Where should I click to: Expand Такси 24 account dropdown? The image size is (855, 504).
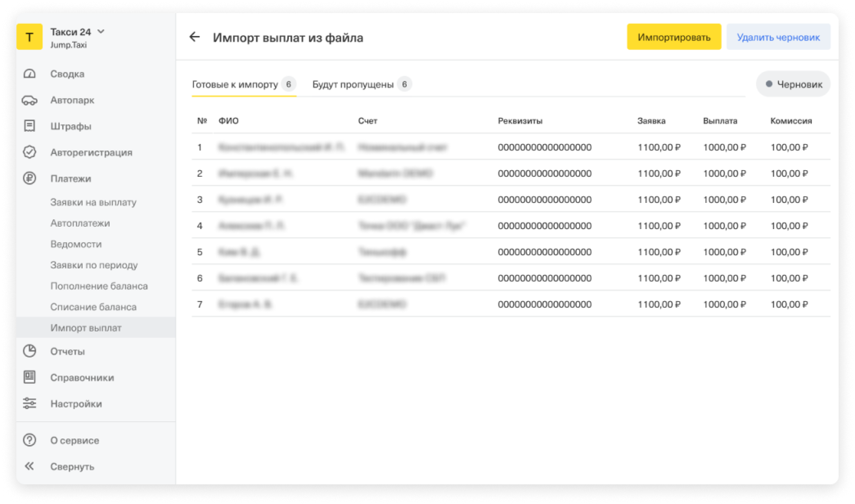click(101, 32)
